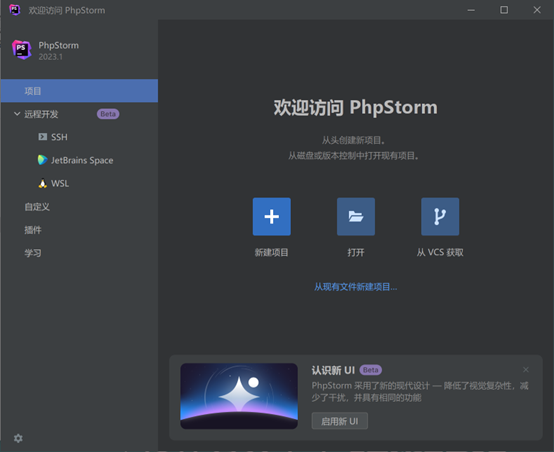This screenshot has height=452, width=554.
Task: Open the 插件 tab
Action: (x=79, y=230)
